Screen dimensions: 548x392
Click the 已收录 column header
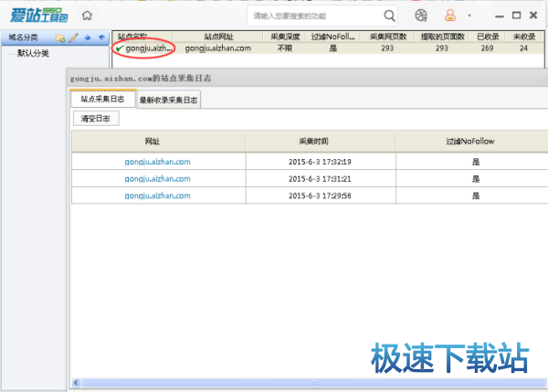487,37
